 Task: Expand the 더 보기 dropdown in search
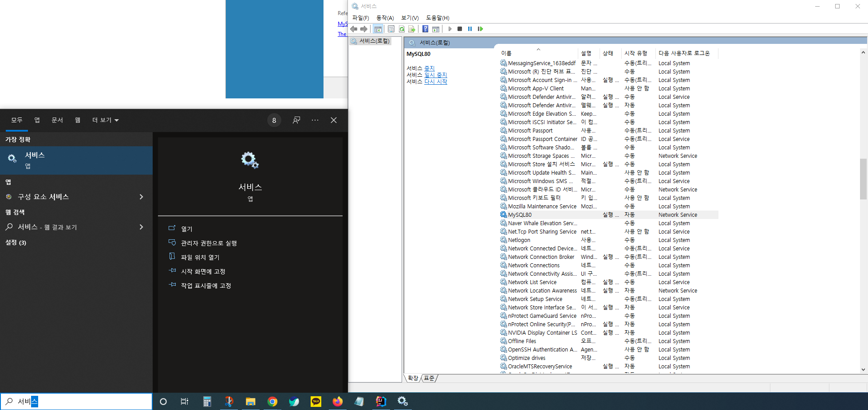coord(105,120)
